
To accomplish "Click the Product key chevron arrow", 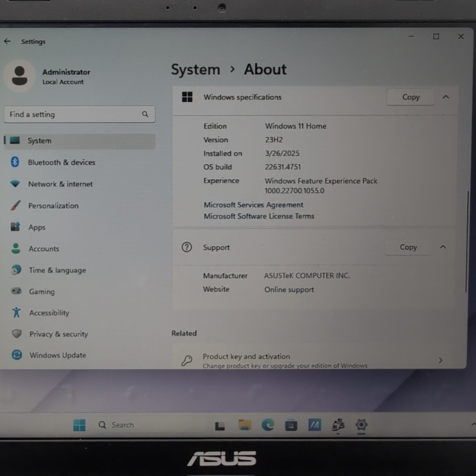I will click(x=440, y=360).
